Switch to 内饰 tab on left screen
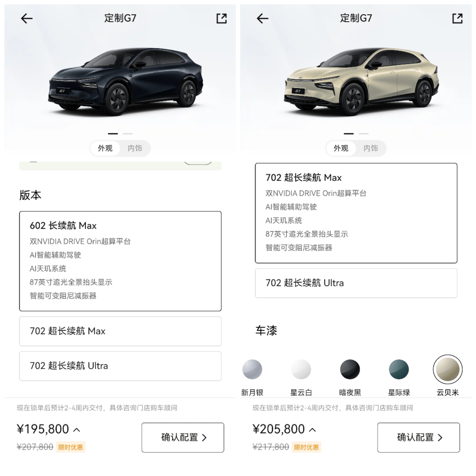The image size is (476, 476). point(135,148)
